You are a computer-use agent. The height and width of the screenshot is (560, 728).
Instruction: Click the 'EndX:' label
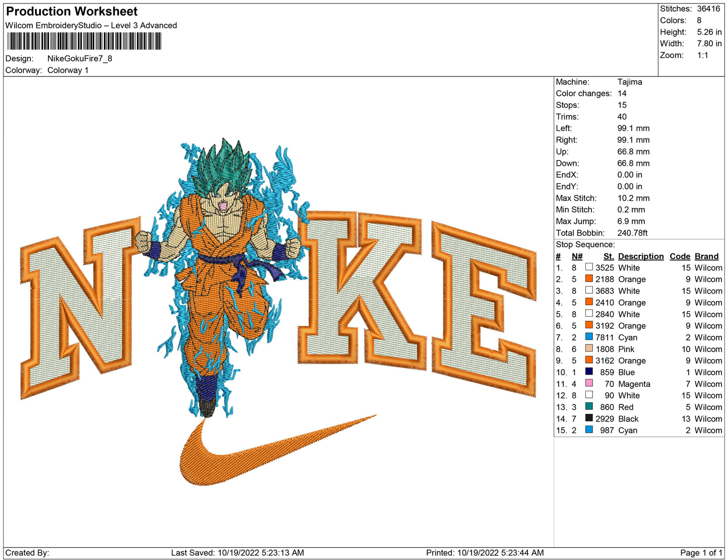567,174
